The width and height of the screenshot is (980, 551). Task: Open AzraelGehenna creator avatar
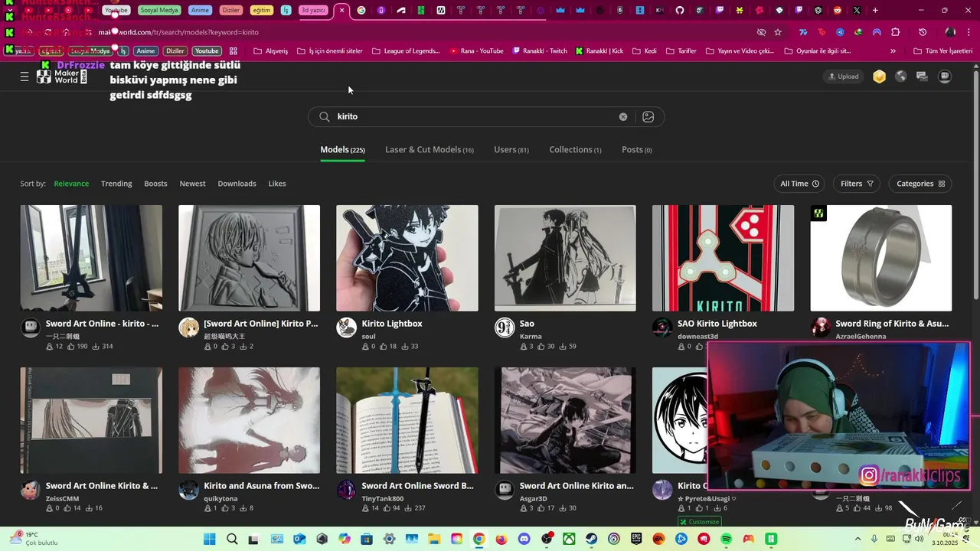point(821,328)
